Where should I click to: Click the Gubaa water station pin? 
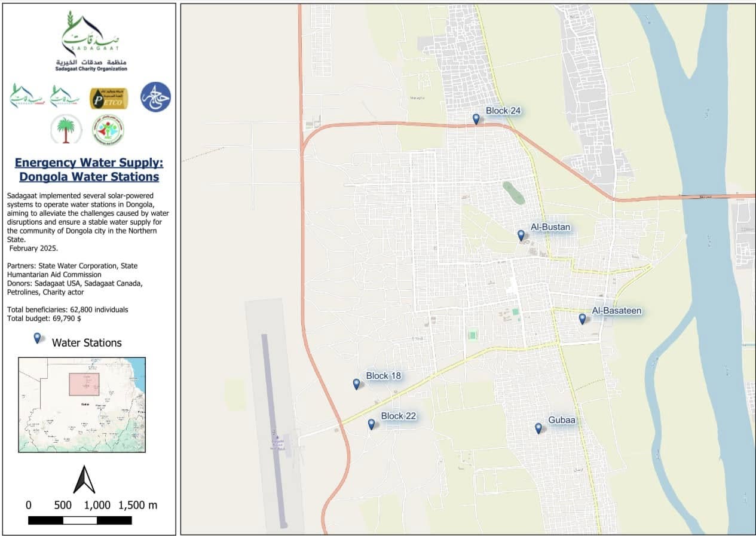pyautogui.click(x=538, y=428)
